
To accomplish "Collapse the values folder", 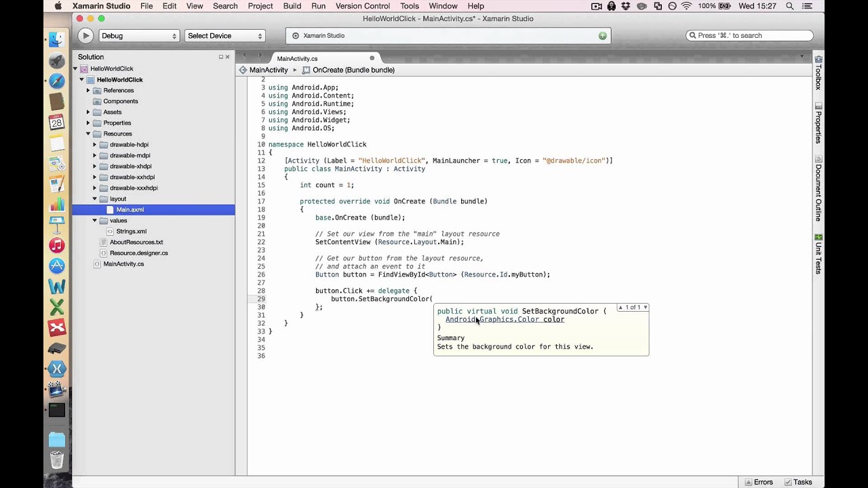I will (95, 220).
